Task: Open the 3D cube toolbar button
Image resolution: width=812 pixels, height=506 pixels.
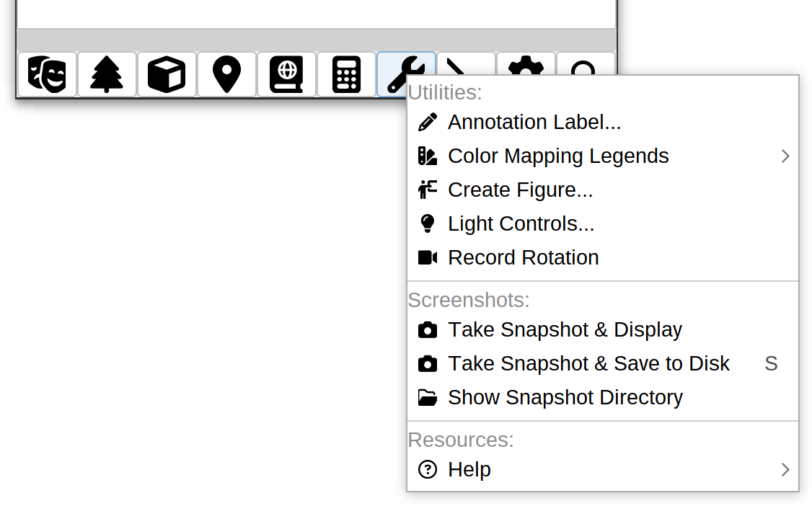Action: click(x=167, y=74)
